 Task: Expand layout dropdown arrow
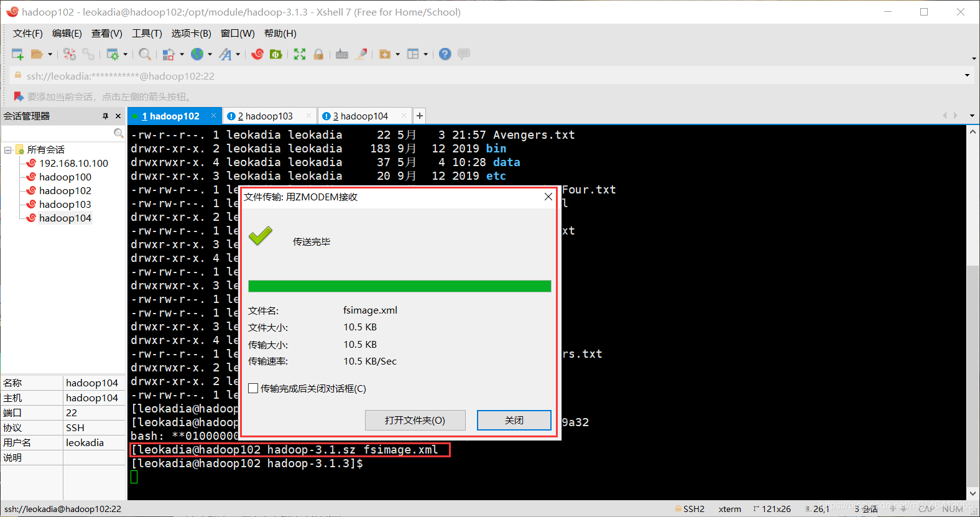coord(426,55)
